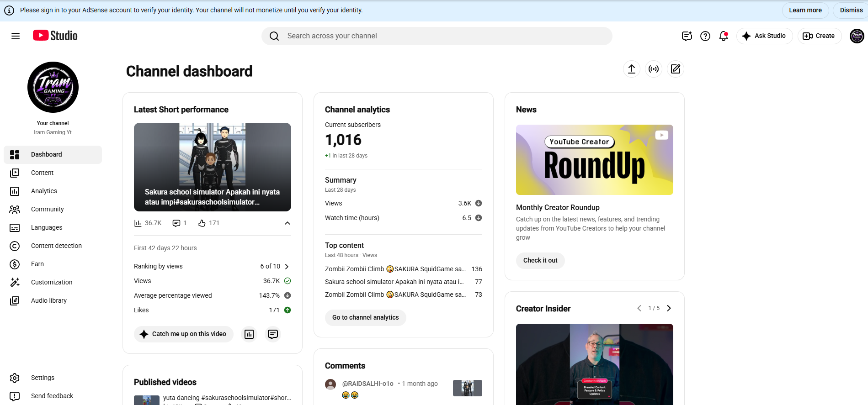The height and width of the screenshot is (405, 868).
Task: Click the play icon on RoundUp thumbnail
Action: pos(661,135)
